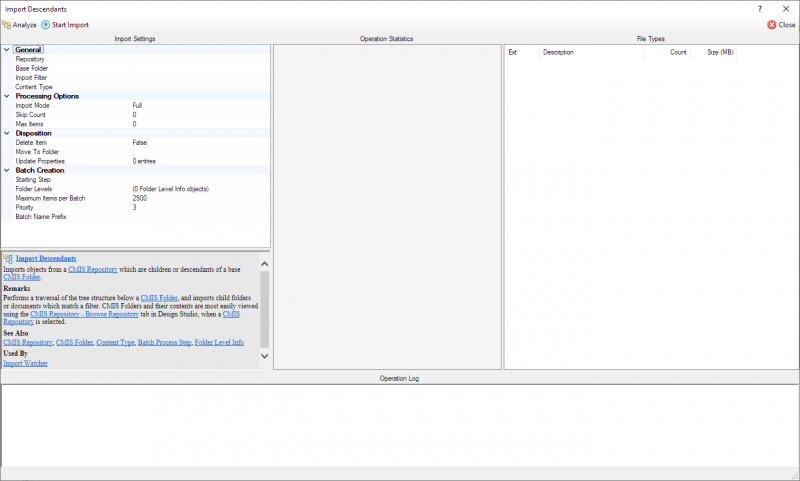Open the Import Descendants help title link
Screen dimensions: 800x481
coord(46,259)
